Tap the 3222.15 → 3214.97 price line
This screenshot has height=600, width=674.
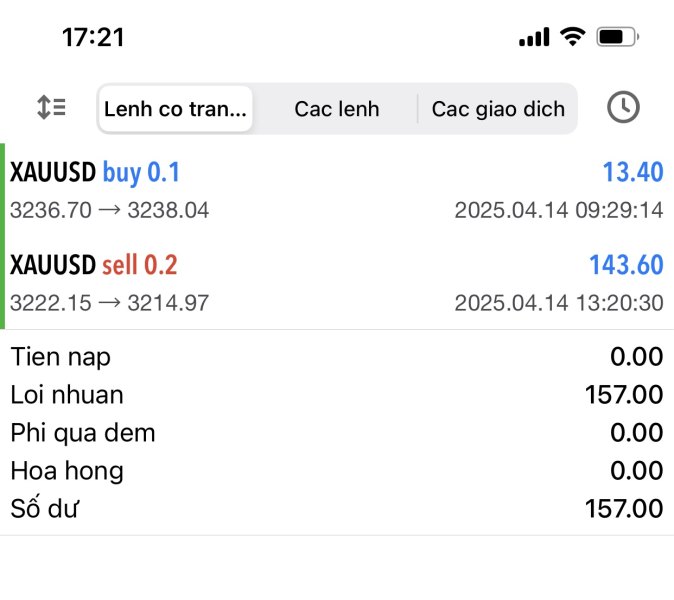click(x=109, y=302)
